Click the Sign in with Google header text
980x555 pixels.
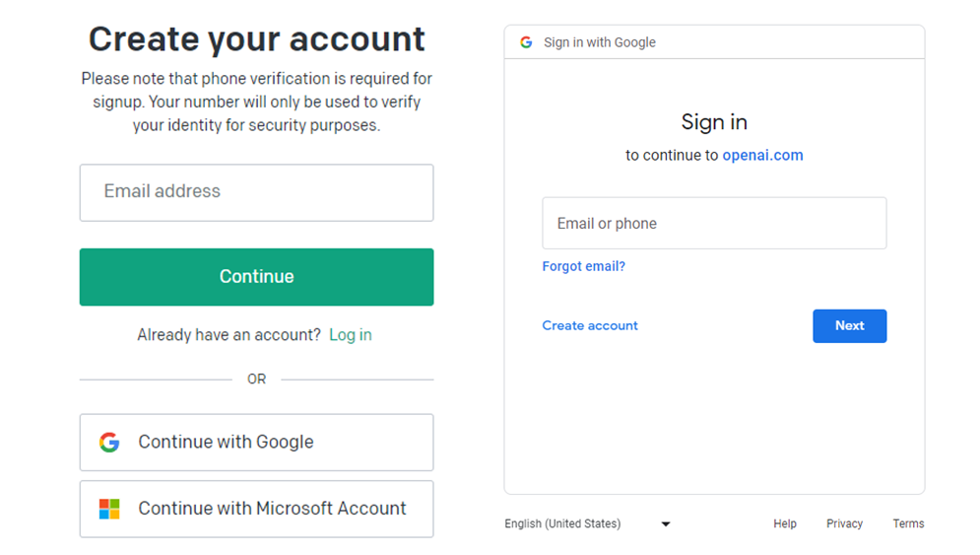click(600, 42)
